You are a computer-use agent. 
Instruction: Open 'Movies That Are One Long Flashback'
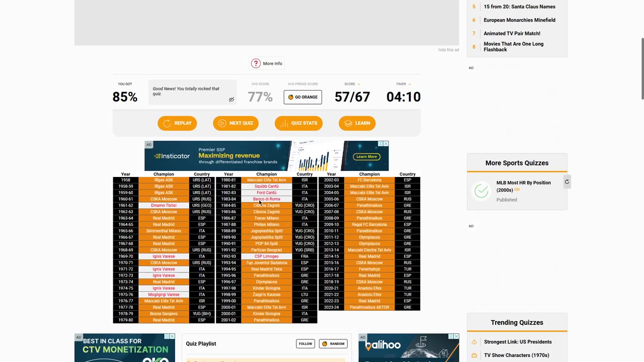[x=513, y=47]
